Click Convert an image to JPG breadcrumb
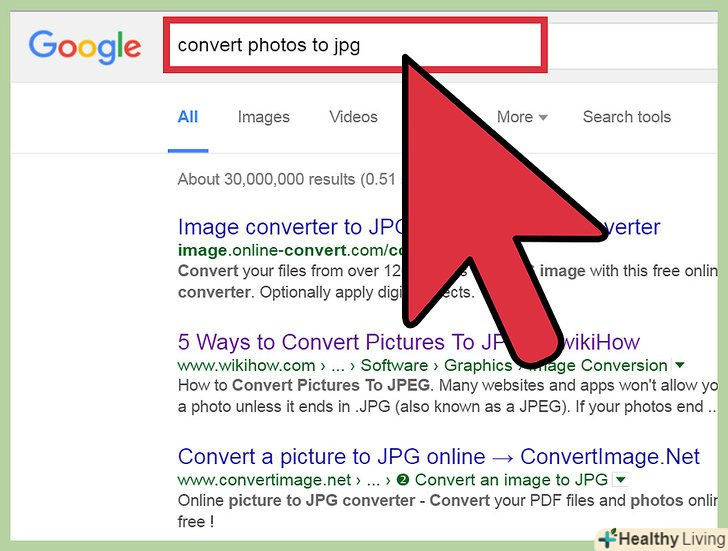The image size is (728, 551). coord(511,480)
